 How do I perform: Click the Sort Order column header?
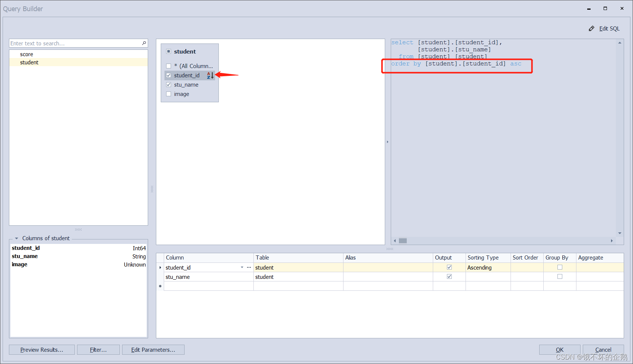pyautogui.click(x=527, y=258)
